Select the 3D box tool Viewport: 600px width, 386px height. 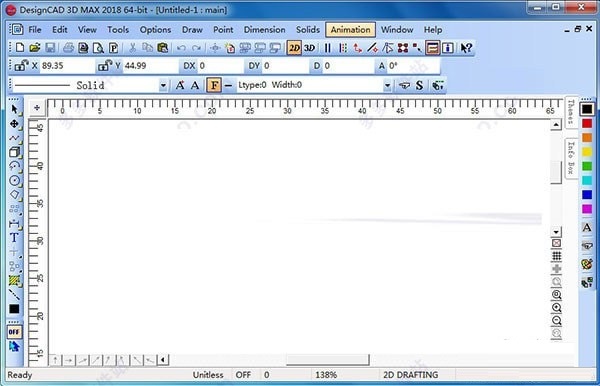(14, 152)
